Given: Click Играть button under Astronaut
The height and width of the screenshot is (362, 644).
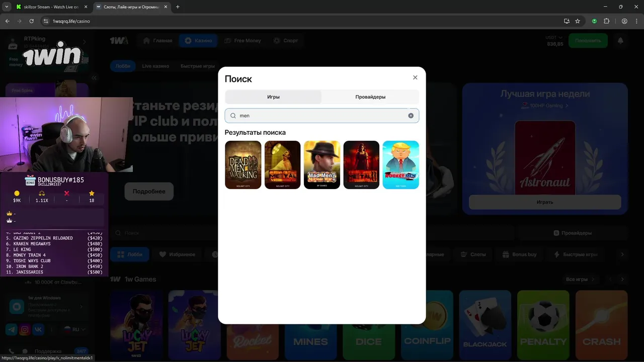Looking at the screenshot, I should coord(545,202).
